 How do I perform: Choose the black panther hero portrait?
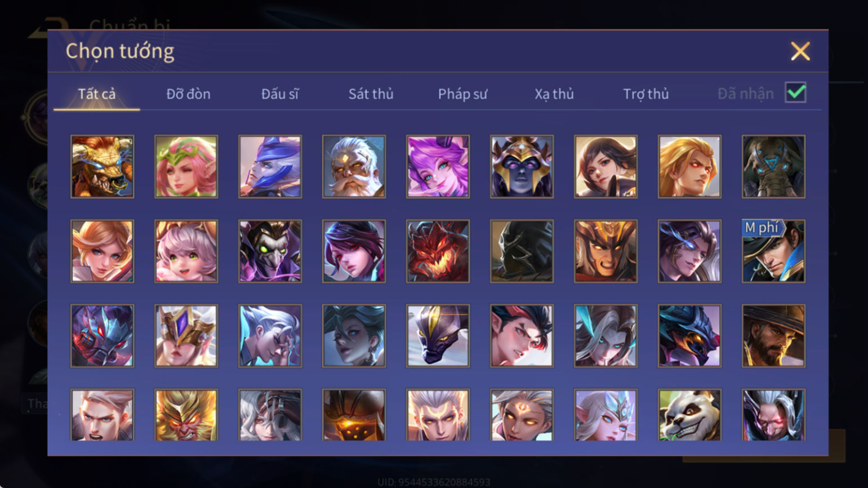click(438, 336)
